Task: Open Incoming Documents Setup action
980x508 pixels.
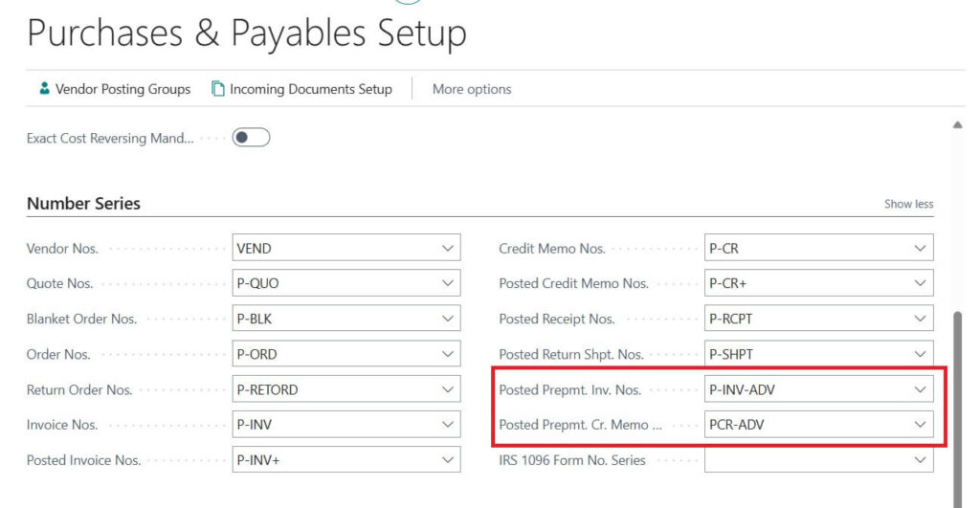Action: [x=310, y=89]
